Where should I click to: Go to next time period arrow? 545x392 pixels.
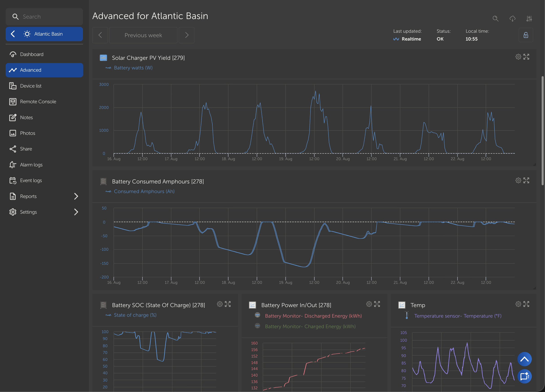[x=186, y=35]
